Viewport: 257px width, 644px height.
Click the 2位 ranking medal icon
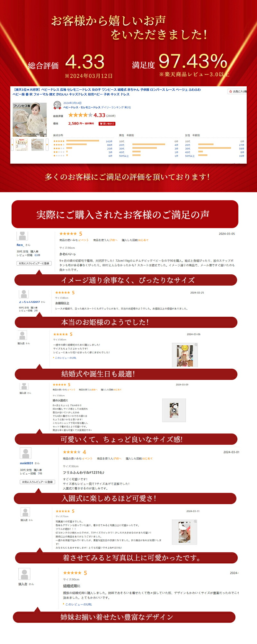point(57,105)
